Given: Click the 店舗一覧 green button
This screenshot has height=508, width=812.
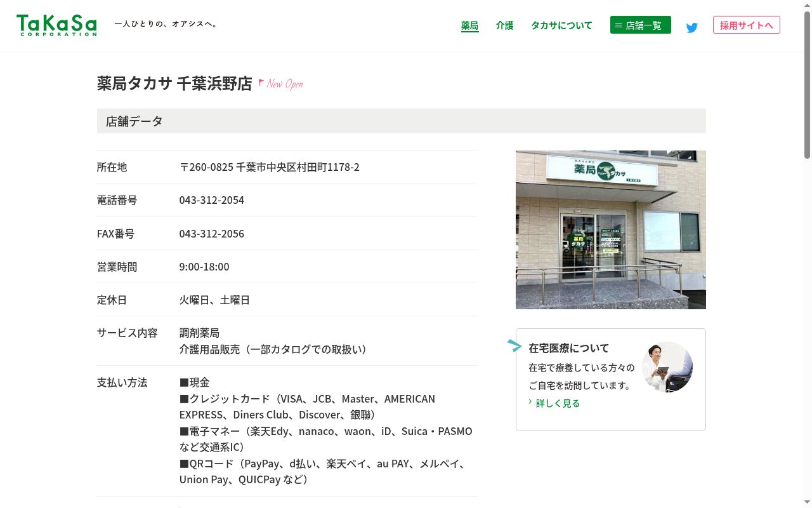Looking at the screenshot, I should [x=641, y=25].
